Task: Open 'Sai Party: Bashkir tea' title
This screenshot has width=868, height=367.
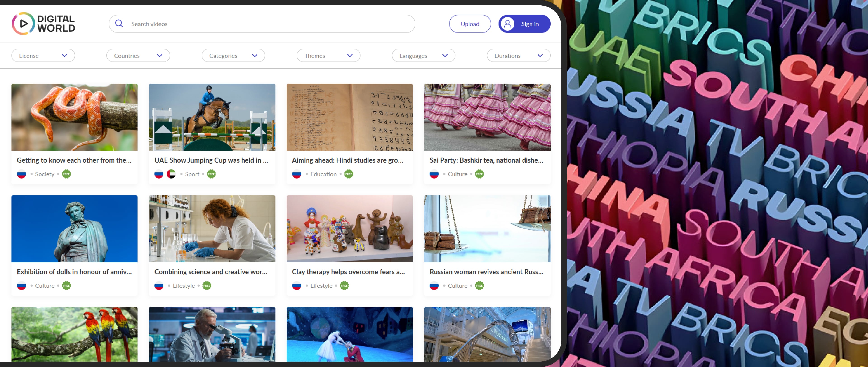Action: click(x=486, y=160)
